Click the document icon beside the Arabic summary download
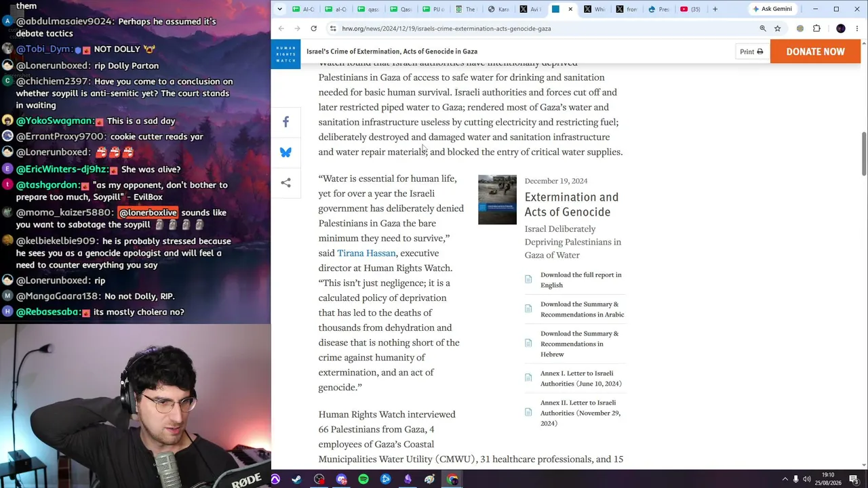Screen dimensions: 868x488 pyautogui.click(x=528, y=308)
